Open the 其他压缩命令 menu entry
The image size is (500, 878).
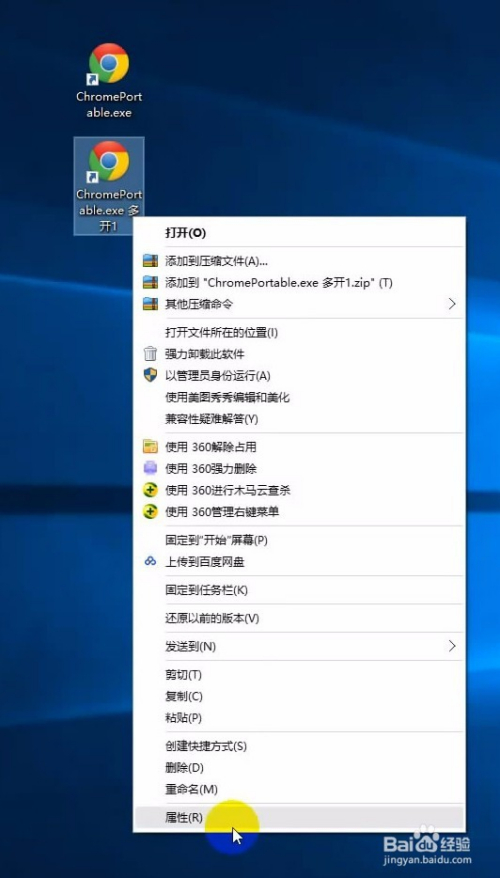pyautogui.click(x=299, y=304)
